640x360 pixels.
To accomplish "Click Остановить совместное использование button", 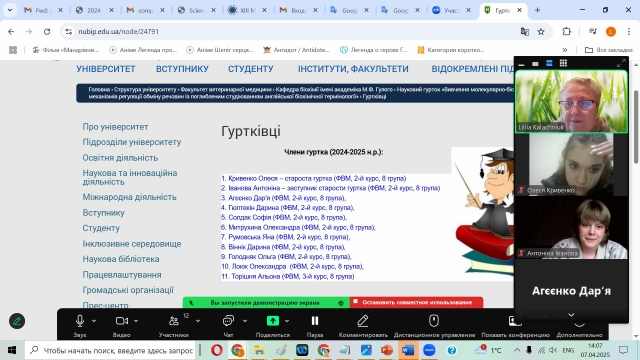I will [416, 302].
